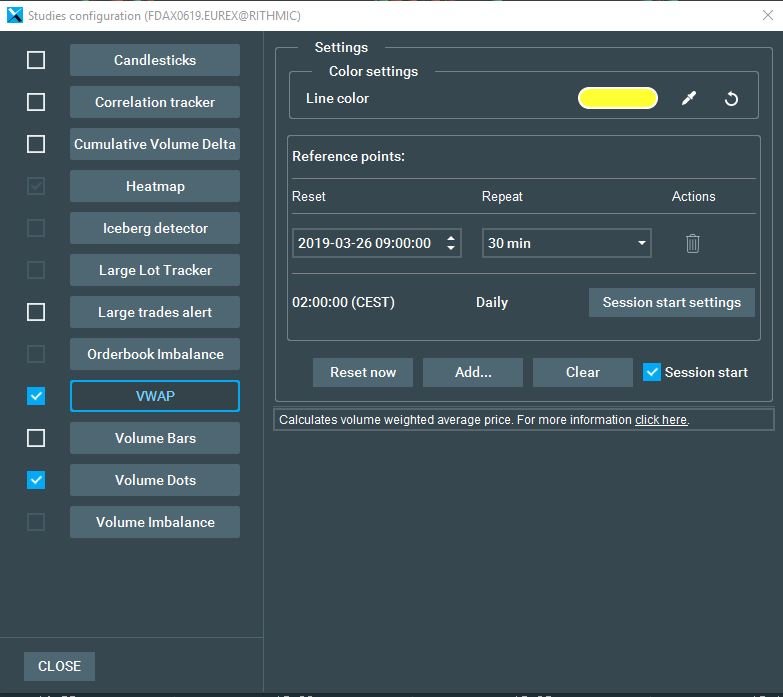Enable the Candlesticks study checkbox

36,60
